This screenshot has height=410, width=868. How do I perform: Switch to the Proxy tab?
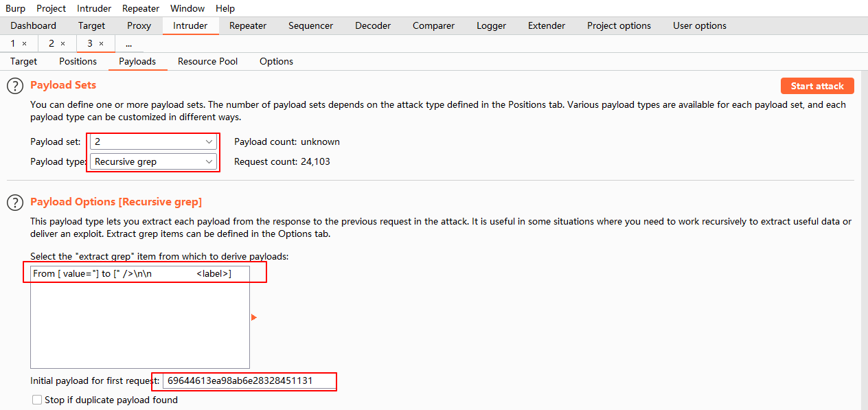[x=139, y=25]
